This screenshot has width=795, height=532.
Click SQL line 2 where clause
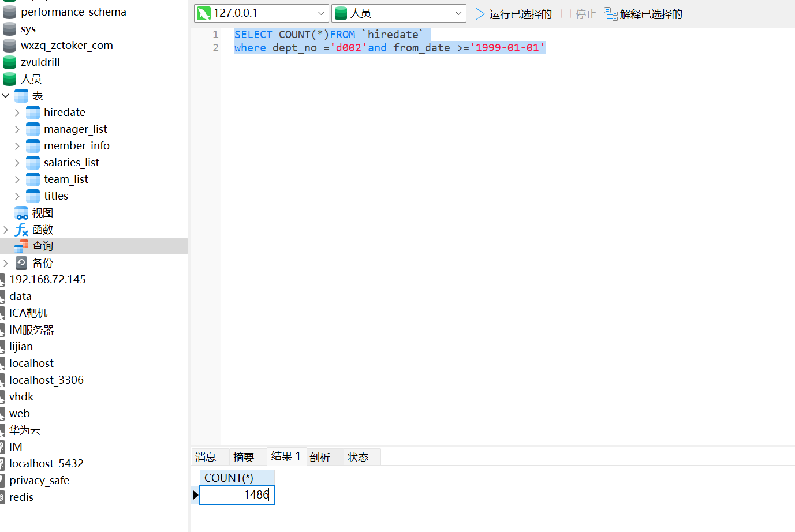click(x=390, y=48)
